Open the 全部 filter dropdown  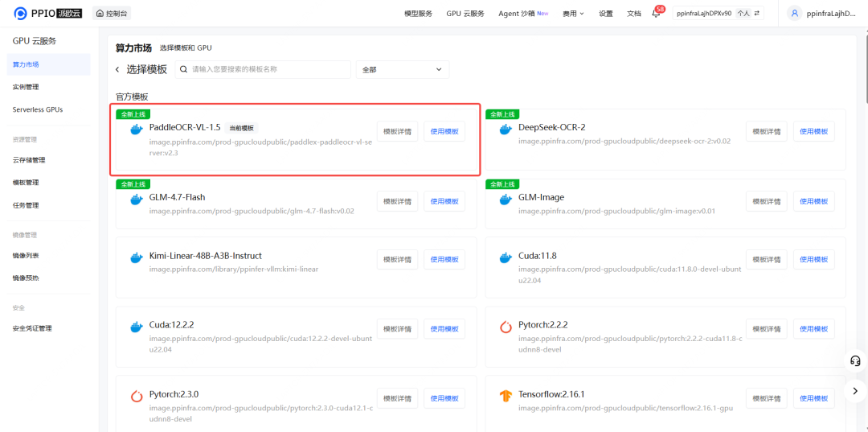coord(402,70)
